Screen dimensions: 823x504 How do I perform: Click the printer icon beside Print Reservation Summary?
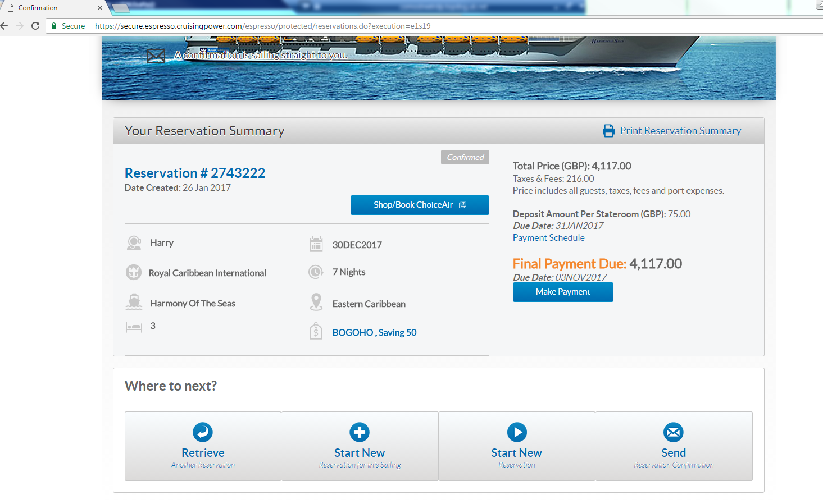click(x=608, y=131)
